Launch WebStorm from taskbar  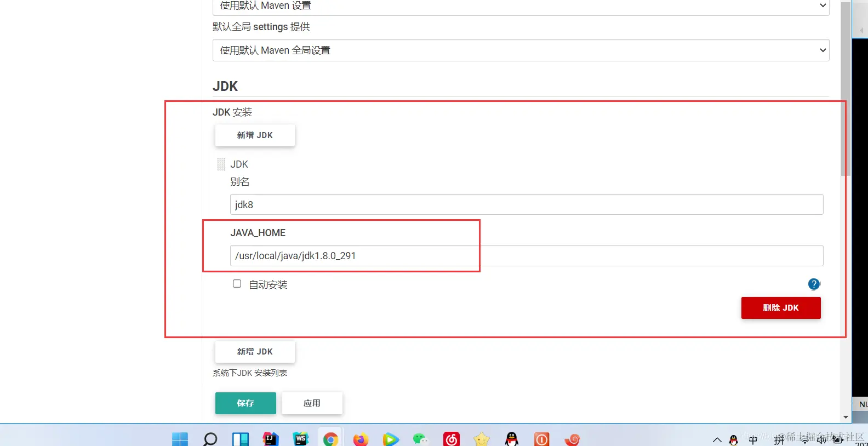[x=301, y=439]
